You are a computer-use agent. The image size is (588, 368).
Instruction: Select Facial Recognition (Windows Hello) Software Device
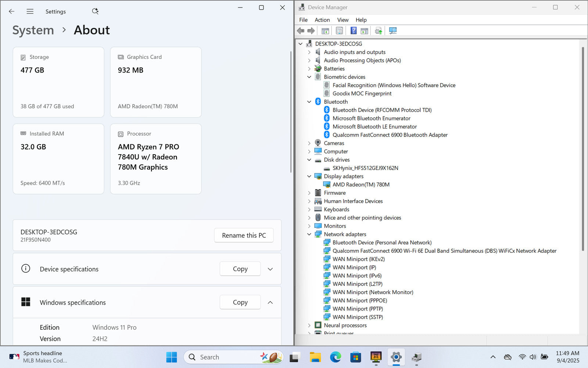394,85
